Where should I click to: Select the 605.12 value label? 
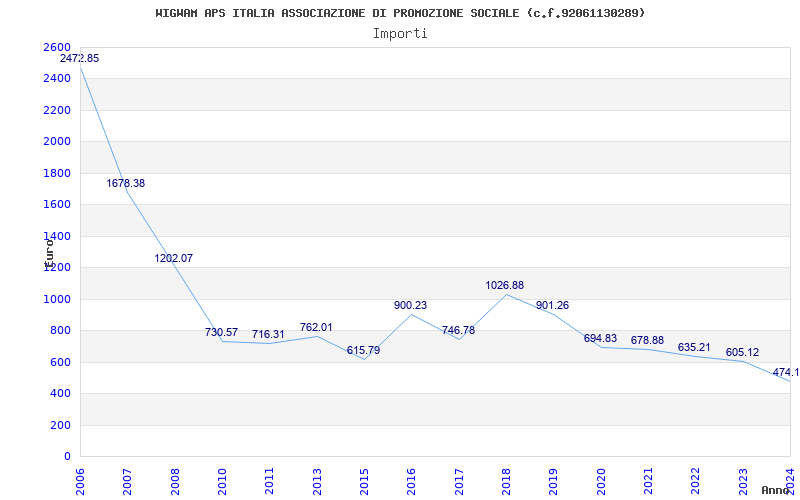pos(742,353)
